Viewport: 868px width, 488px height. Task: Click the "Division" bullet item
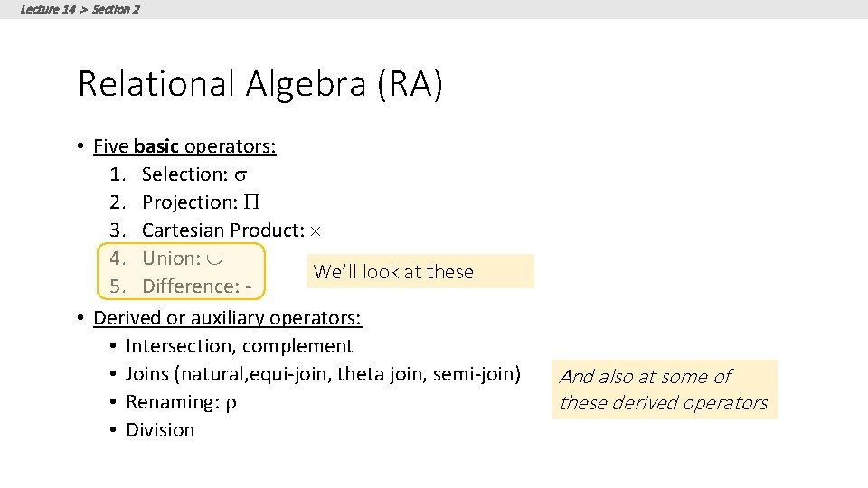coord(160,430)
